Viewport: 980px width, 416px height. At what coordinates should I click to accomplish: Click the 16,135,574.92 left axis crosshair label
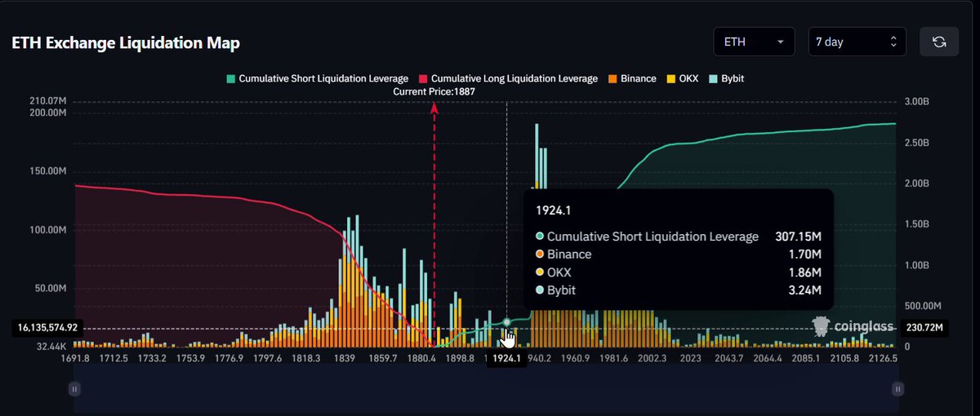[x=47, y=328]
